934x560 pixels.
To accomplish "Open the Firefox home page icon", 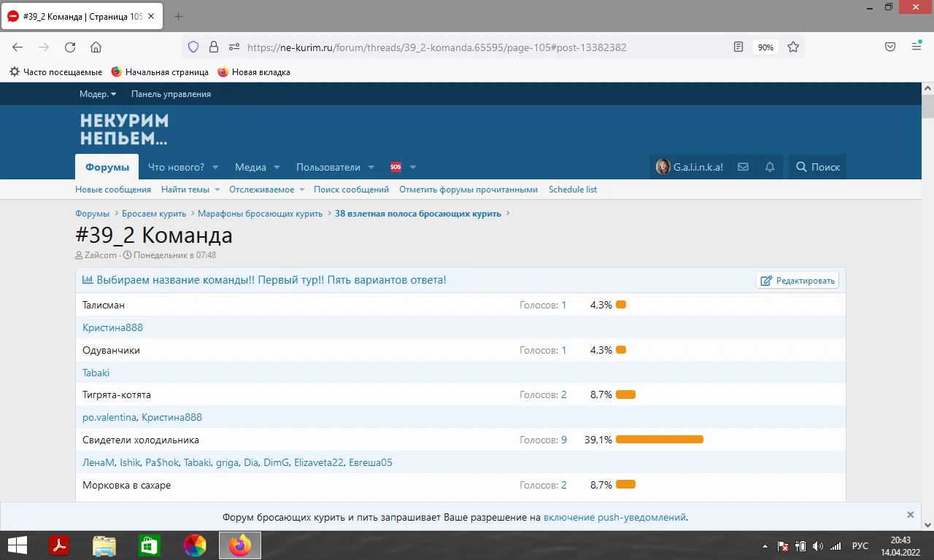I will tap(96, 47).
